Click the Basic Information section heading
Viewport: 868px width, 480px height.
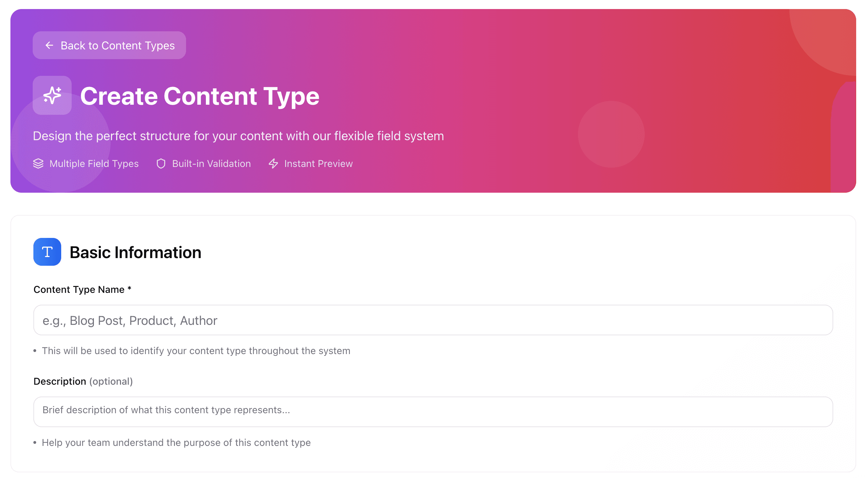[136, 252]
